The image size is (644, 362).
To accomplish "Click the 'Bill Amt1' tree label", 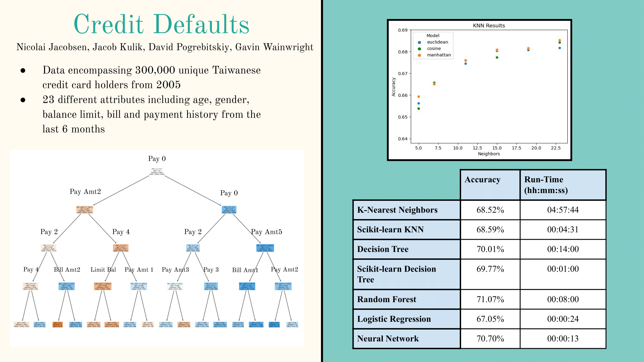I will (x=245, y=270).
